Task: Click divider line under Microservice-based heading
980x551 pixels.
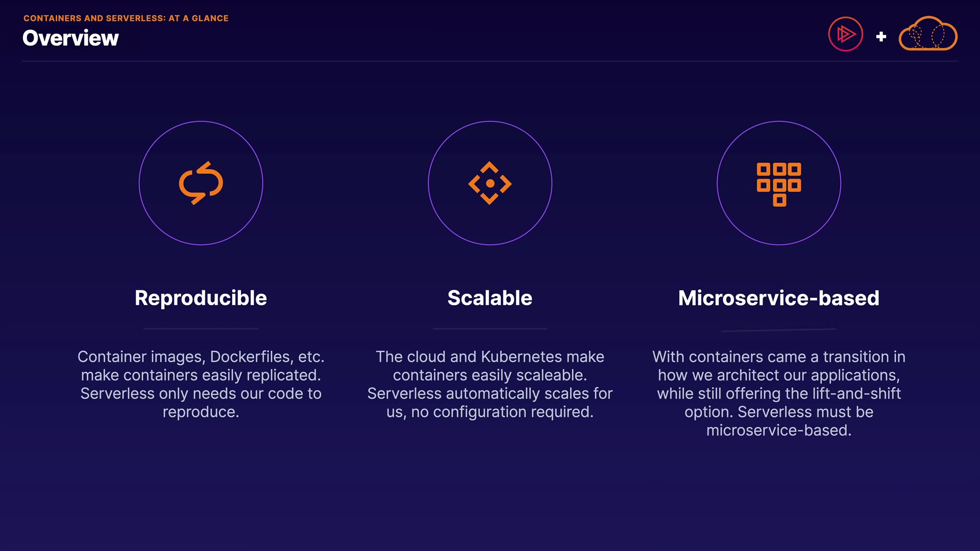Action: (778, 330)
